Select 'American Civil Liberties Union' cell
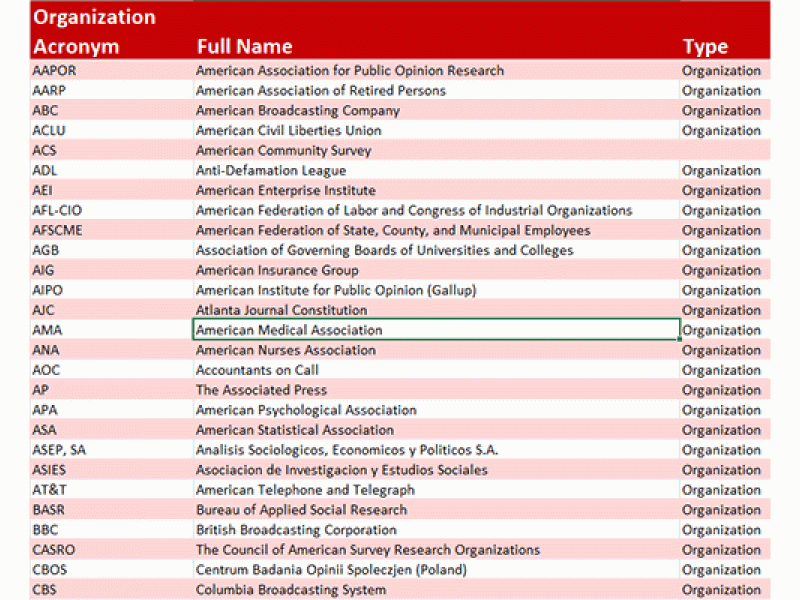This screenshot has width=800, height=600. pyautogui.click(x=436, y=130)
